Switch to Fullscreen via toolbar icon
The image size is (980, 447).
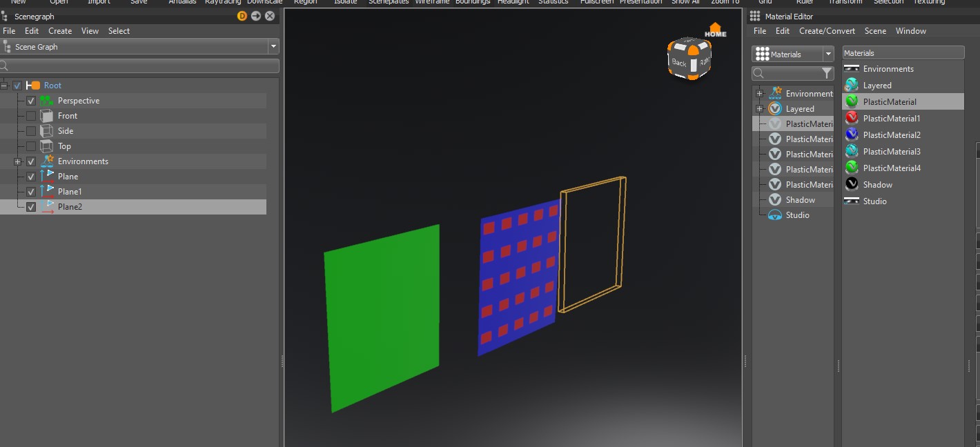[596, 2]
